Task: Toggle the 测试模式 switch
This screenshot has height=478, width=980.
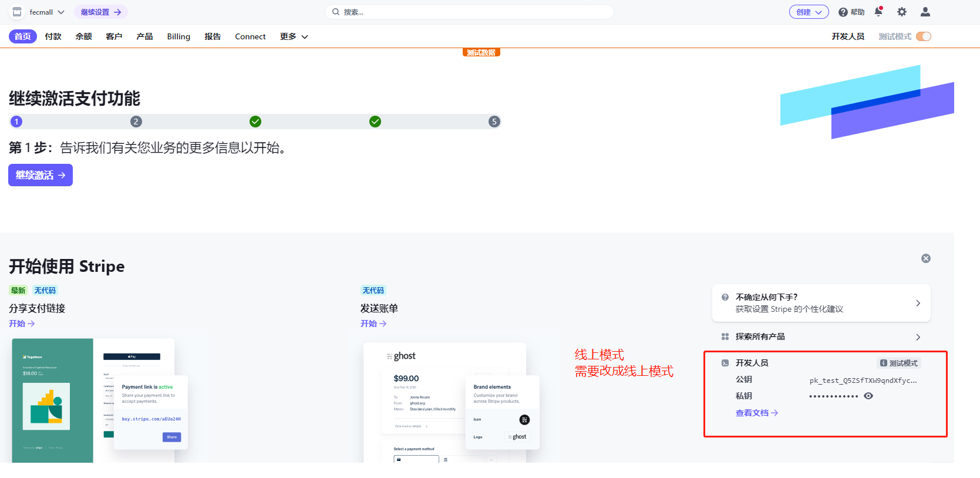Action: point(924,36)
